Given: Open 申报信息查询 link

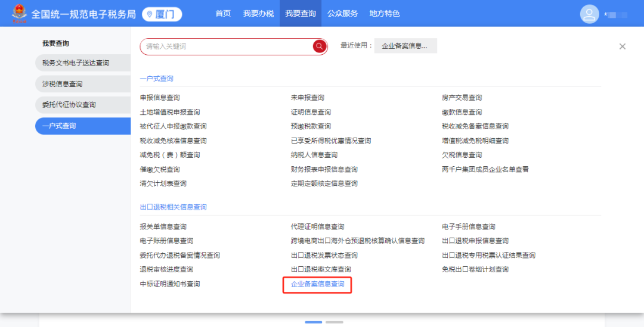Looking at the screenshot, I should pos(160,98).
